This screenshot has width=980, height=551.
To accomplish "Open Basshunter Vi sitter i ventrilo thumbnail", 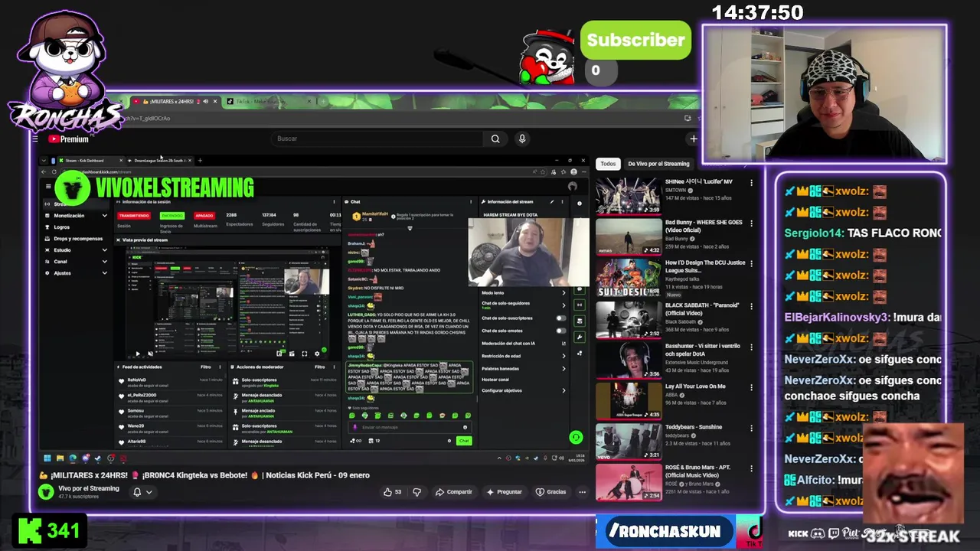I will coord(629,360).
